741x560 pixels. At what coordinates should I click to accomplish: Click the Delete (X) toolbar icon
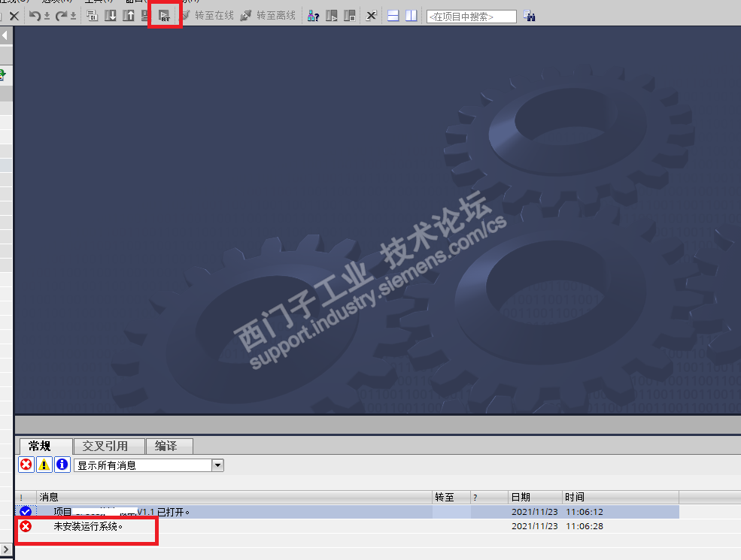click(14, 16)
